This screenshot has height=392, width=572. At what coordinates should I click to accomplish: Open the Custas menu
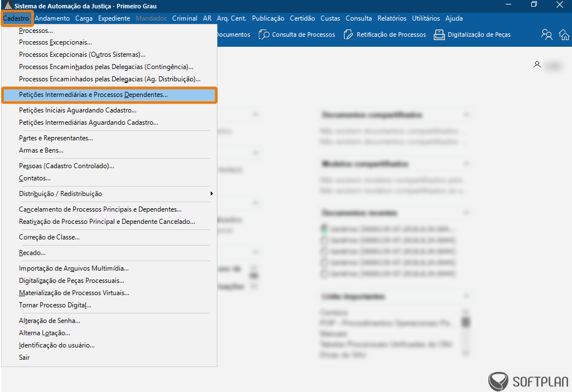(x=330, y=18)
